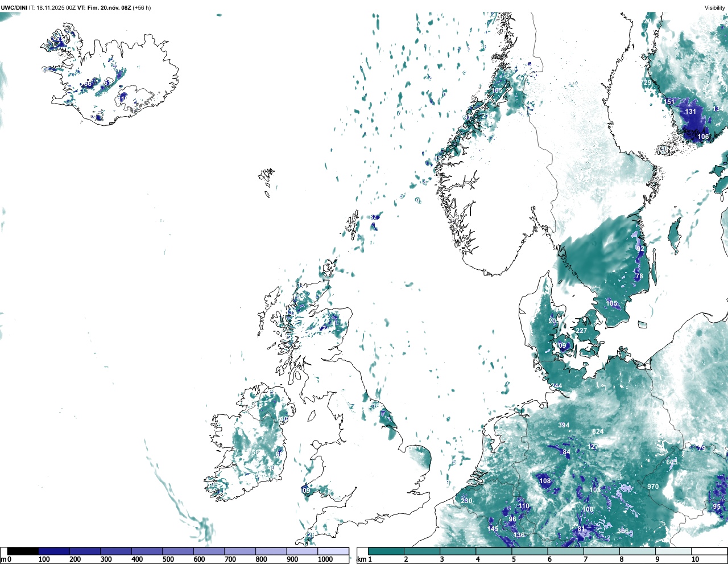Click the 1–2 km dark teal swatch
The height and width of the screenshot is (564, 728).
coord(386,551)
